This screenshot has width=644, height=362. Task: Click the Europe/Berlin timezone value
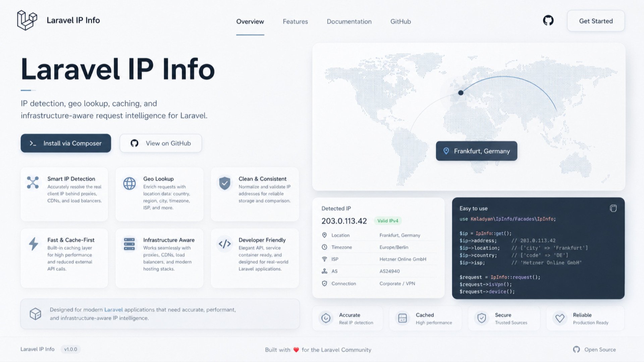point(394,247)
